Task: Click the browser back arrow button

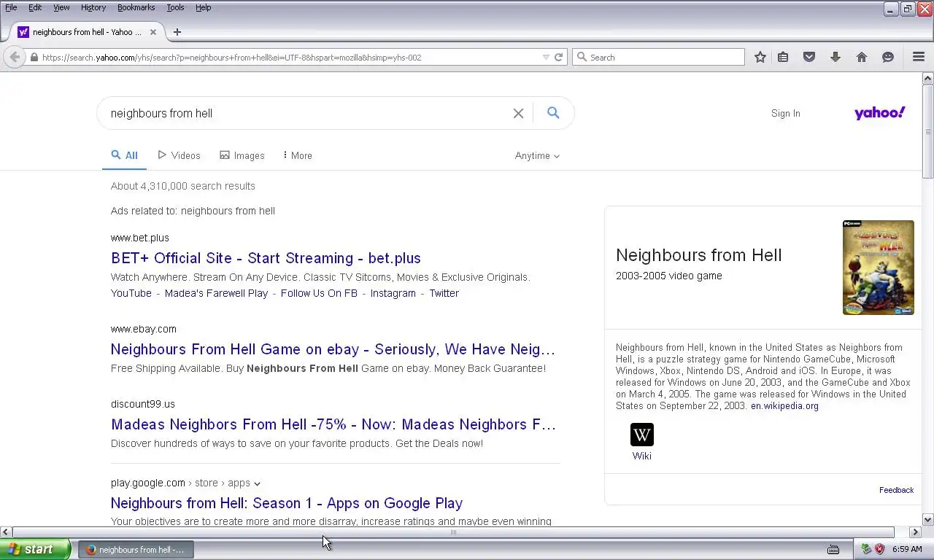Action: point(15,57)
